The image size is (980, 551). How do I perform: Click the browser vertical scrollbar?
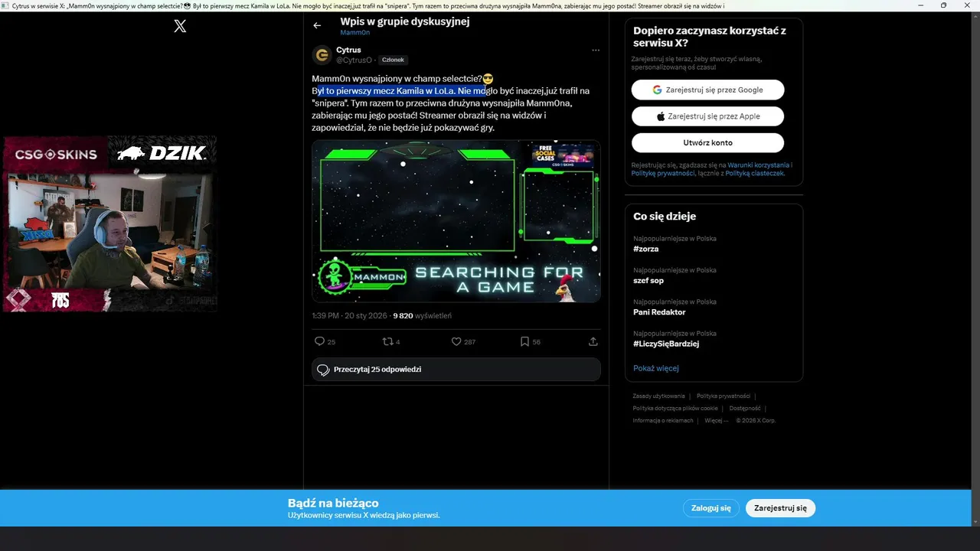[975, 268]
